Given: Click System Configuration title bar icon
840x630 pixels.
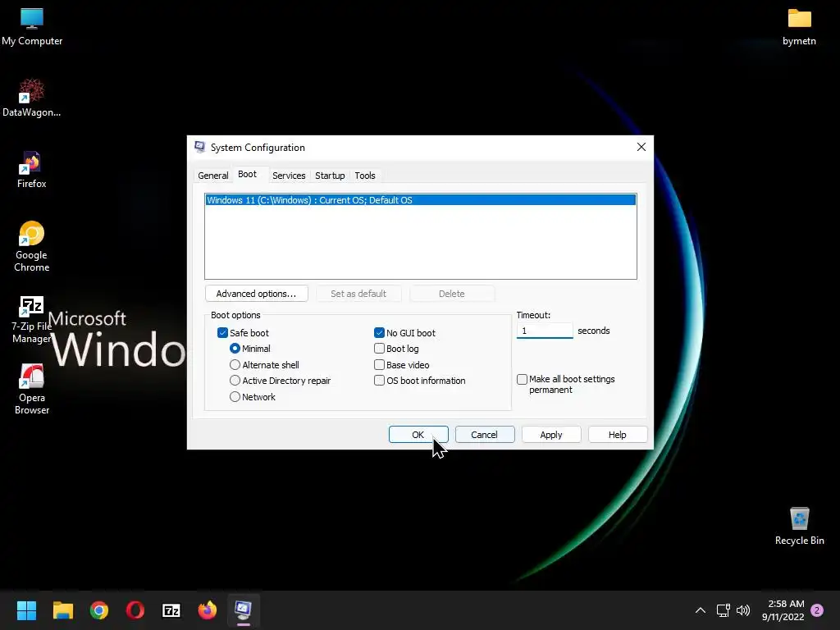Looking at the screenshot, I should (200, 147).
